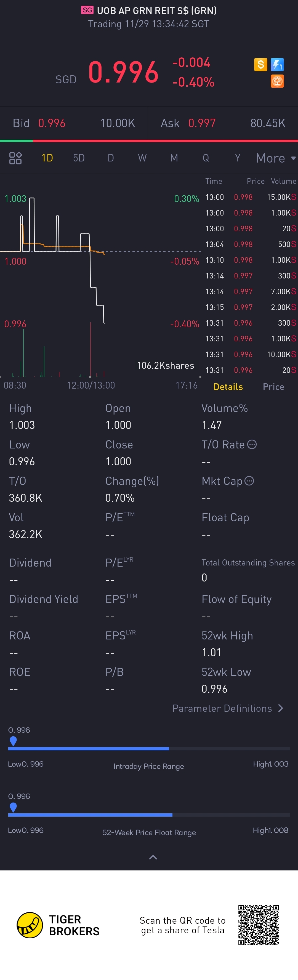Image resolution: width=298 pixels, height=980 pixels.
Task: Tap the blue lightning bolt badge
Action: [x=277, y=64]
